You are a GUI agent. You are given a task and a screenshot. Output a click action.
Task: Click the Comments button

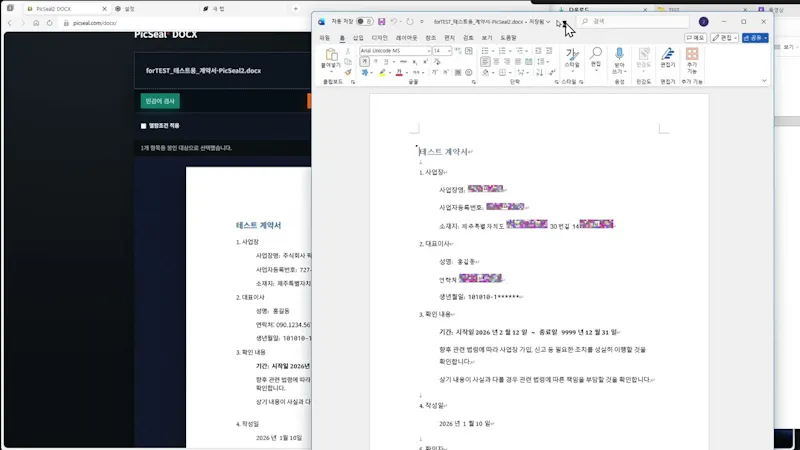[695, 38]
